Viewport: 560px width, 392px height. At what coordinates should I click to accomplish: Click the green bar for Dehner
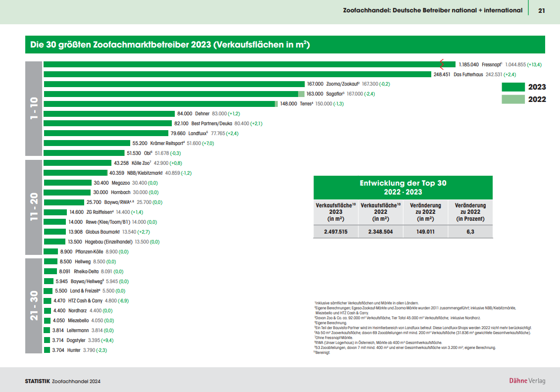(x=109, y=113)
